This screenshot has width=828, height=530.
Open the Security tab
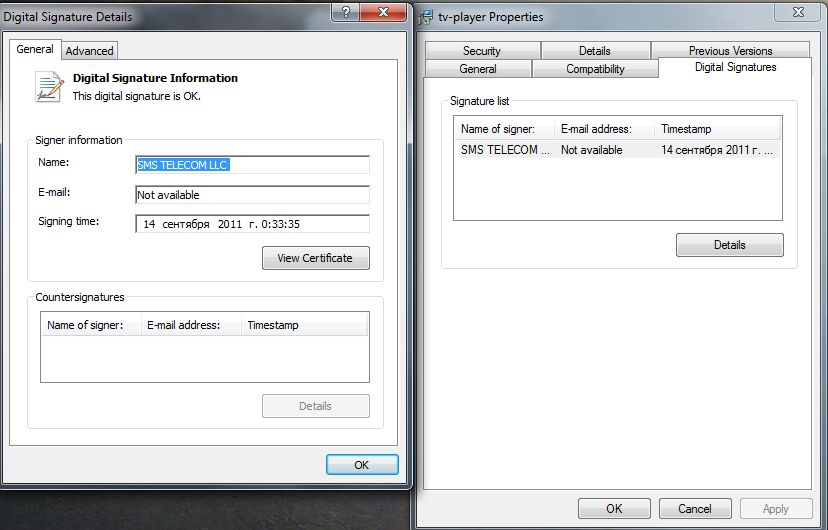click(x=482, y=51)
